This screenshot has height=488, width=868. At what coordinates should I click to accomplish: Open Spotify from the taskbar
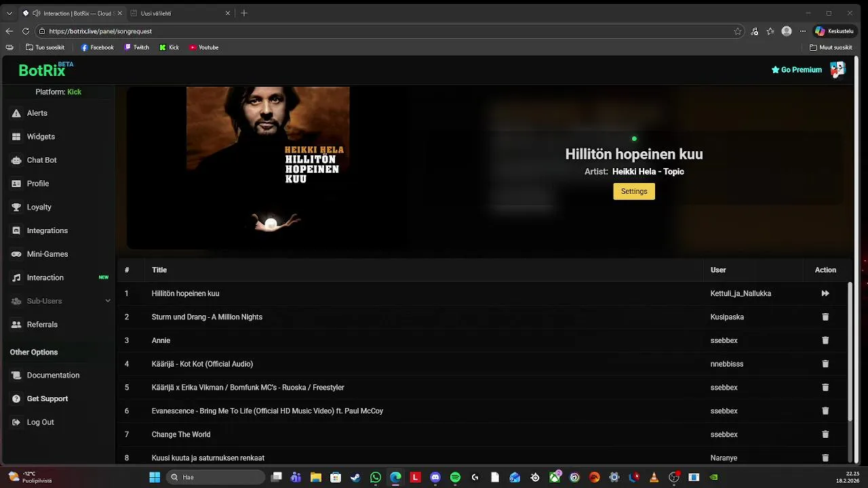(x=455, y=477)
